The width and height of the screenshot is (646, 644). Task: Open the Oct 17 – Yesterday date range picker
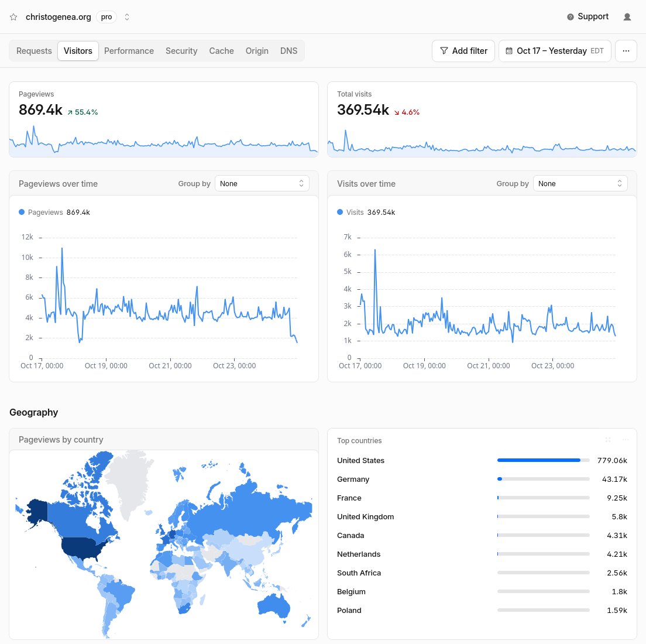(x=555, y=51)
